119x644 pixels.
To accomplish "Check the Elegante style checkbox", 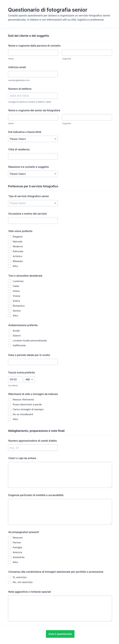I will pyautogui.click(x=9, y=236).
